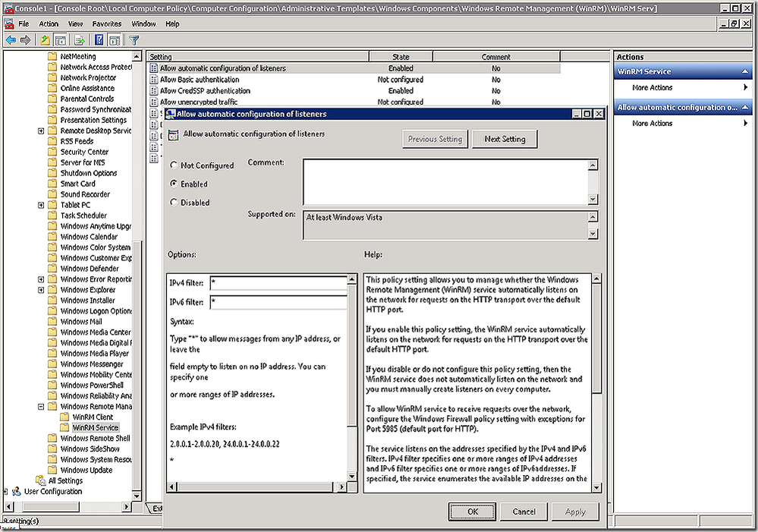The width and height of the screenshot is (758, 532).
Task: Click the Forward arrow toolbar icon
Action: tap(25, 40)
